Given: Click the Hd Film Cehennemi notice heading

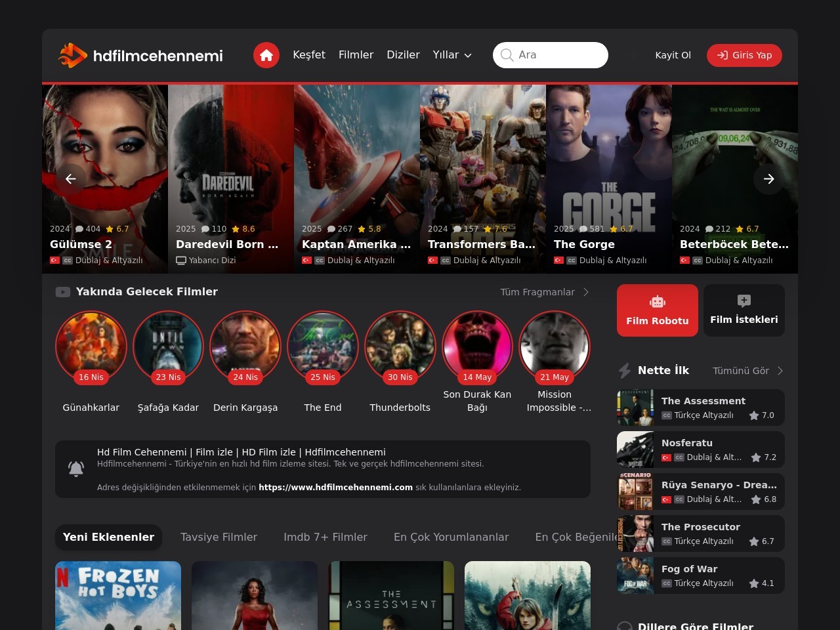Looking at the screenshot, I should click(x=241, y=452).
